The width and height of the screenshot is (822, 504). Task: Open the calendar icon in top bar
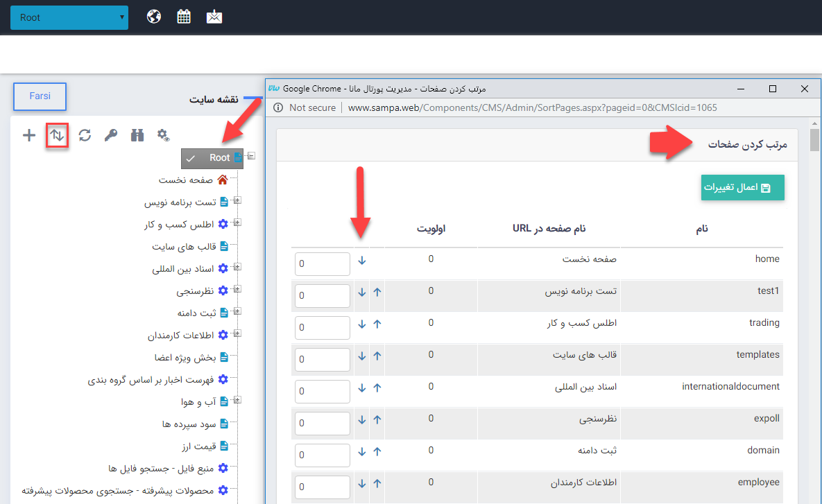tap(184, 17)
